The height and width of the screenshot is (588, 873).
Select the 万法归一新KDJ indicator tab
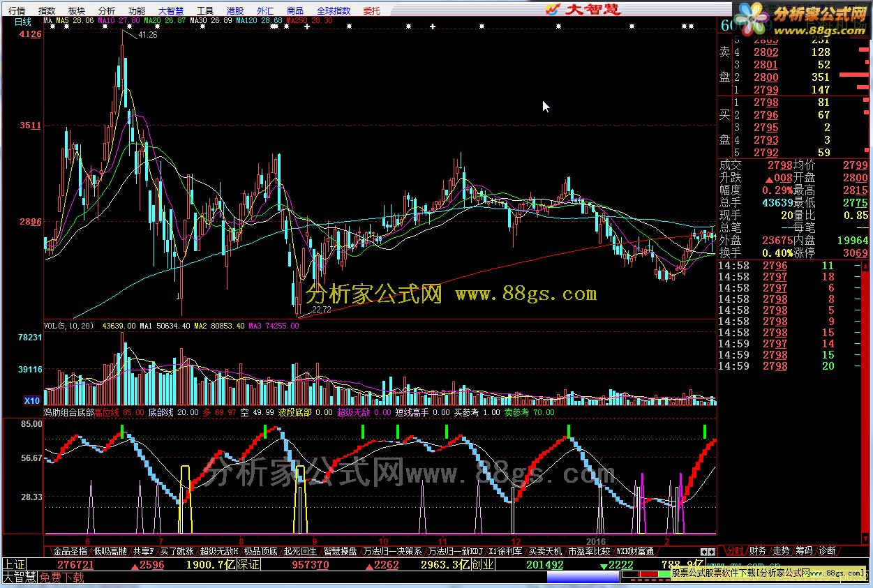[456, 551]
